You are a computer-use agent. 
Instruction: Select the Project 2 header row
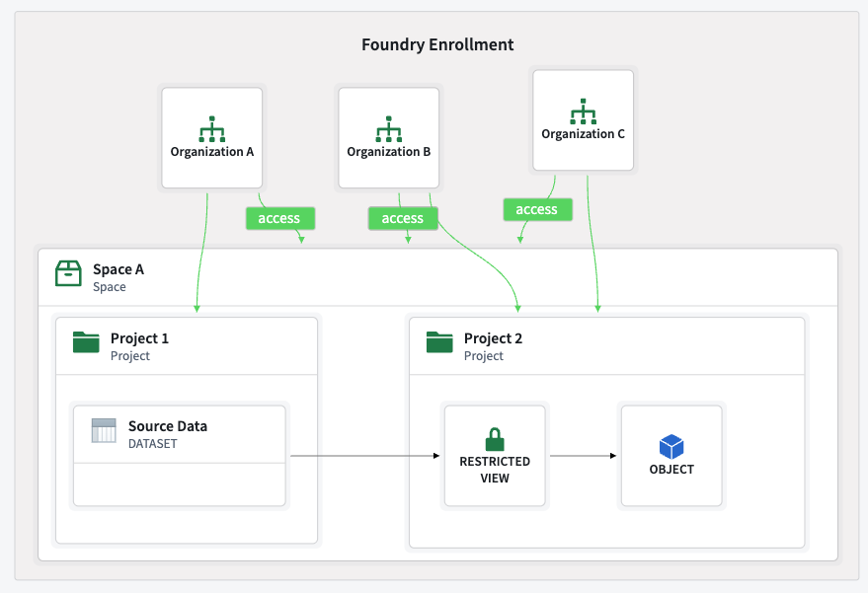click(606, 345)
